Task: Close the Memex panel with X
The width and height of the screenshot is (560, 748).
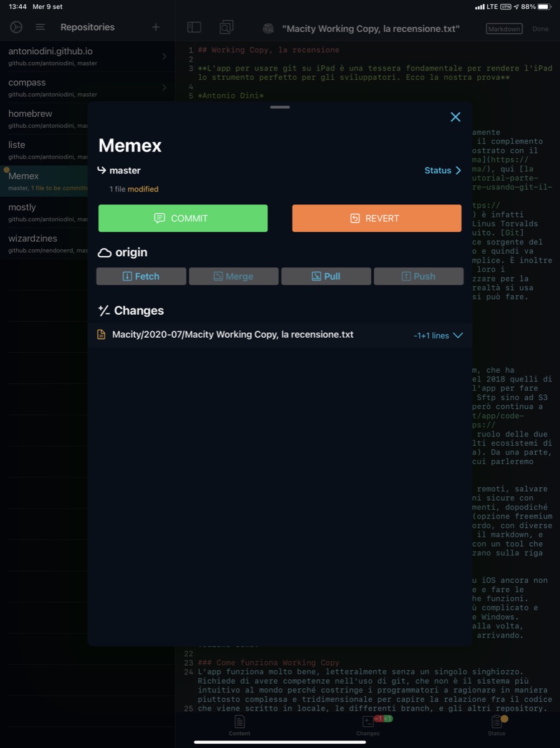Action: tap(455, 117)
